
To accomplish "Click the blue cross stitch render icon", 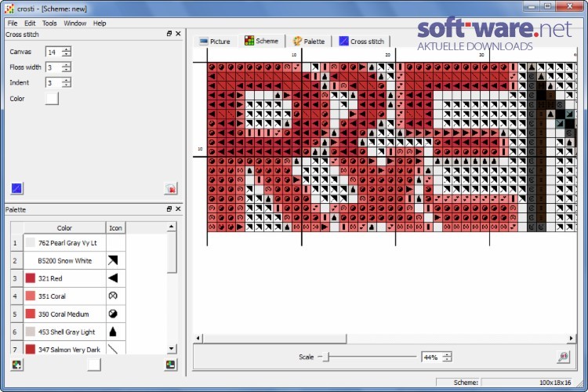I will click(17, 188).
